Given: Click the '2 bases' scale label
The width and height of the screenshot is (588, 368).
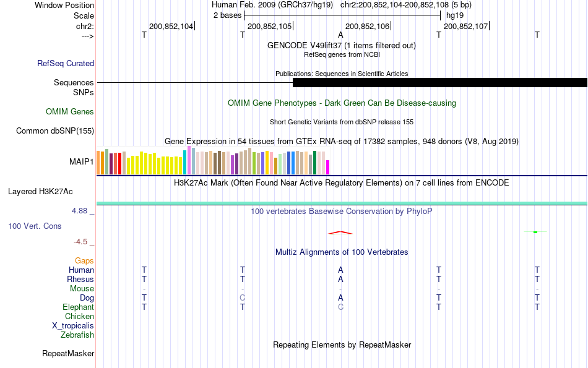Looking at the screenshot, I should tap(228, 15).
